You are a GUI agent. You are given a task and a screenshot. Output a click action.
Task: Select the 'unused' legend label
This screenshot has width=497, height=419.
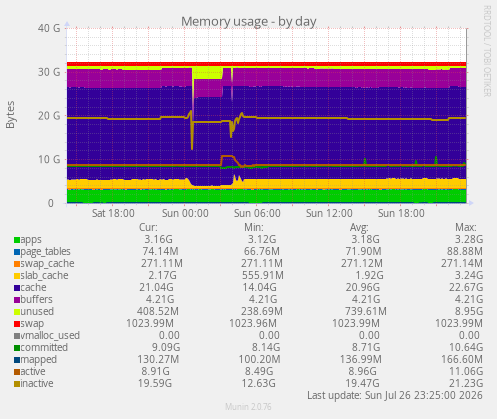coord(37,311)
